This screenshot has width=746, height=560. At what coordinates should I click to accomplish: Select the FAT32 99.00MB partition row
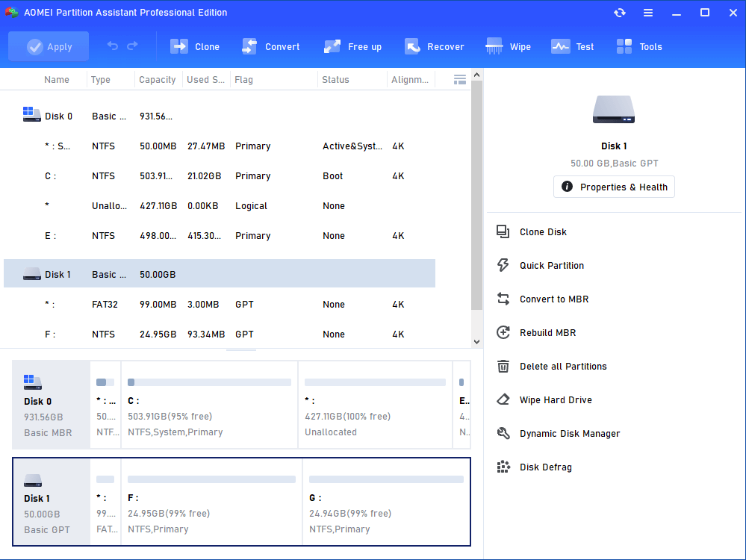(220, 305)
